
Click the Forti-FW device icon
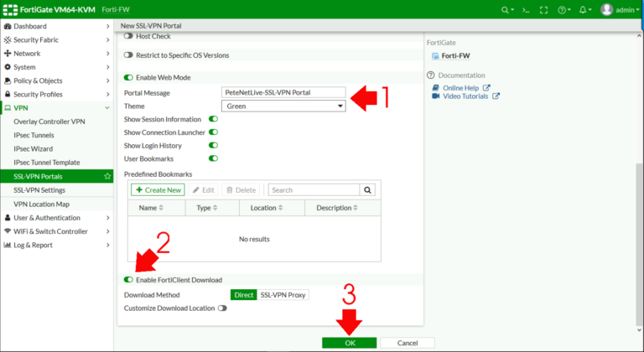coord(435,56)
